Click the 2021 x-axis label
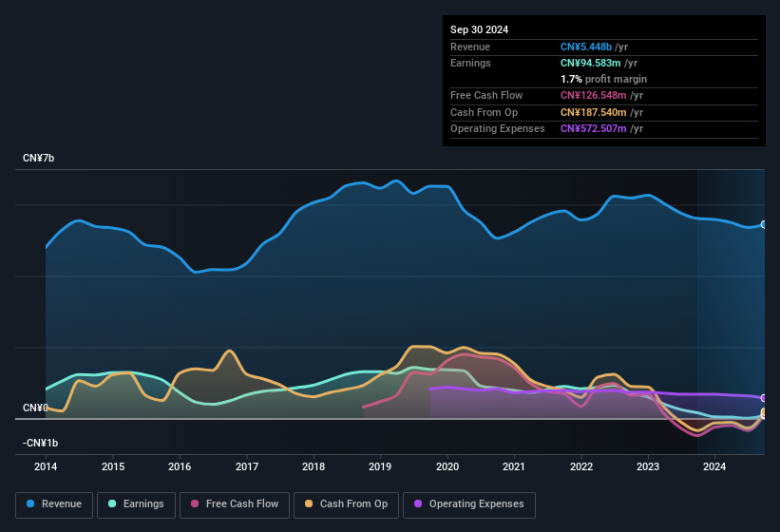Viewport: 780px width, 532px height. tap(514, 466)
